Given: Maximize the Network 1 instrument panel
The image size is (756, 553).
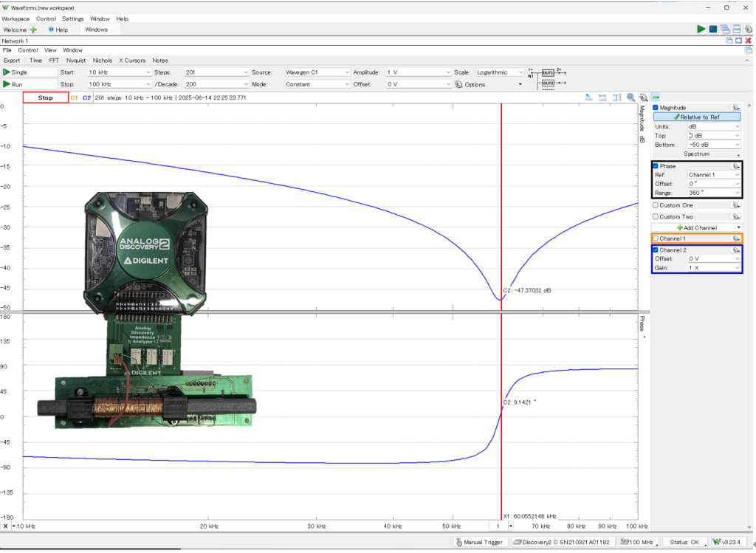Looking at the screenshot, I should click(x=738, y=41).
